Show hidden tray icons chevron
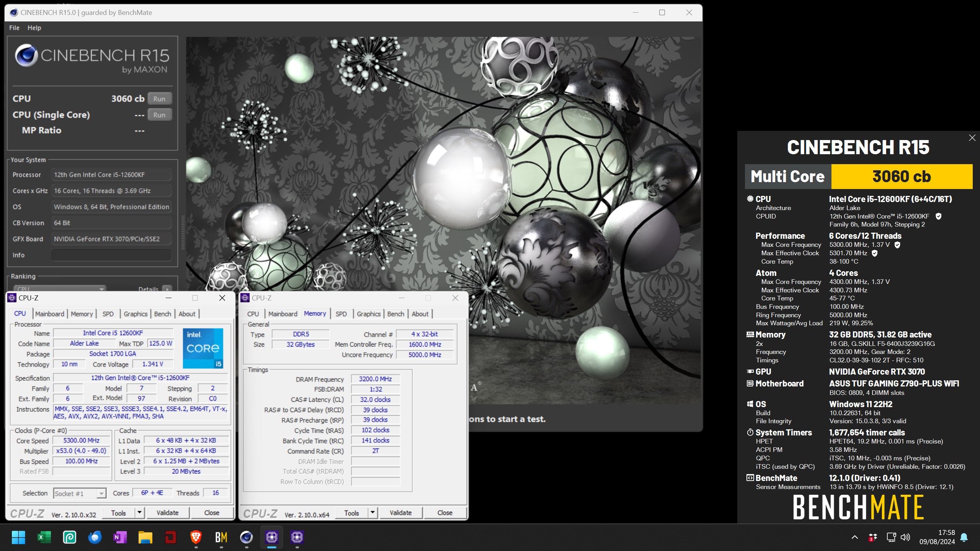980x551 pixels. [x=854, y=537]
